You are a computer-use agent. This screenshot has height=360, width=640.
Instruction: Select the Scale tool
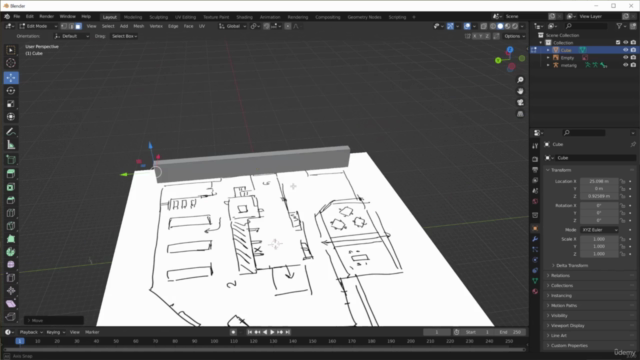point(11,104)
